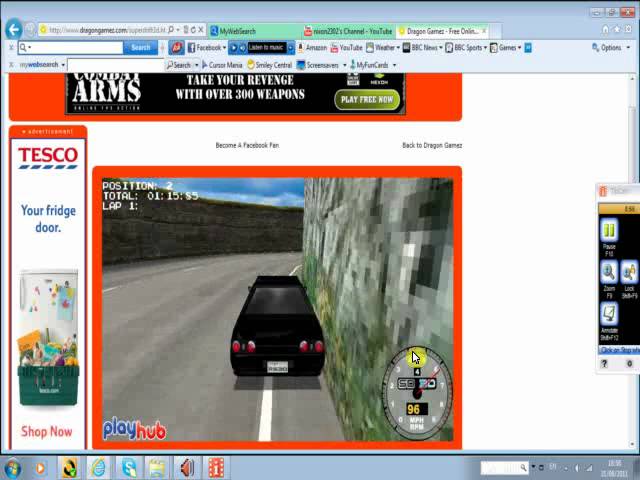Viewport: 640px width, 480px height.
Task: Click the browser forward arrow button
Action: 30,29
